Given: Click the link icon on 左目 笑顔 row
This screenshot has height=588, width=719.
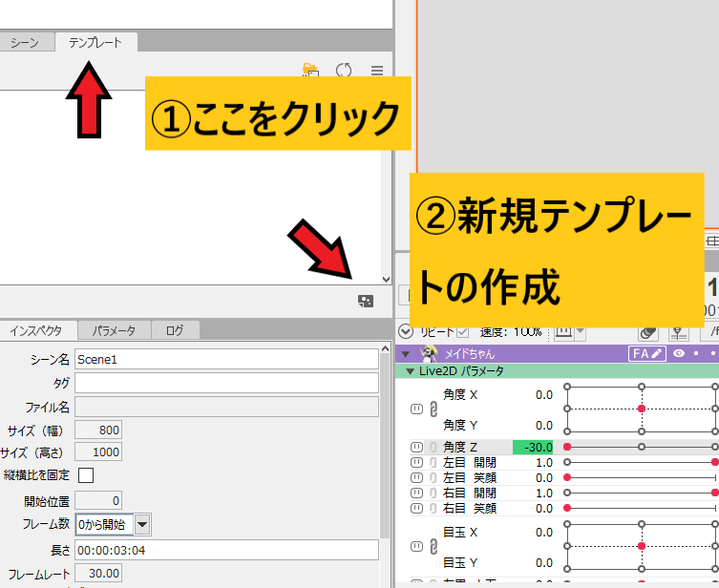Looking at the screenshot, I should pos(433,478).
